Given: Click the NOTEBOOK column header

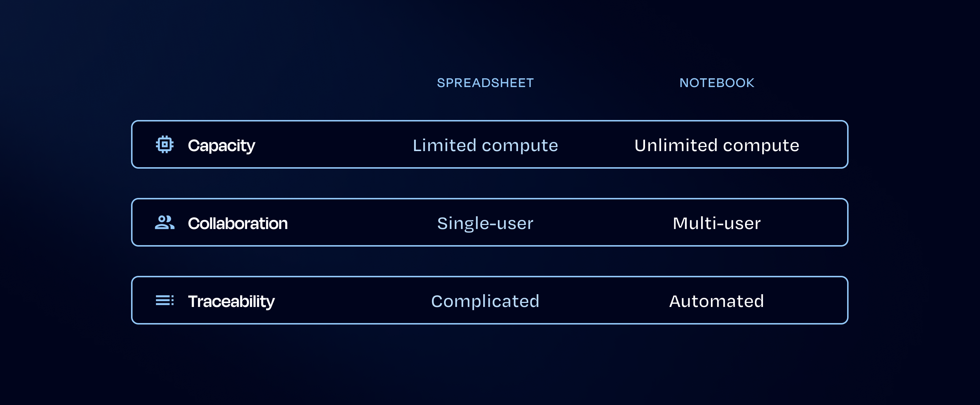Looking at the screenshot, I should point(717,83).
